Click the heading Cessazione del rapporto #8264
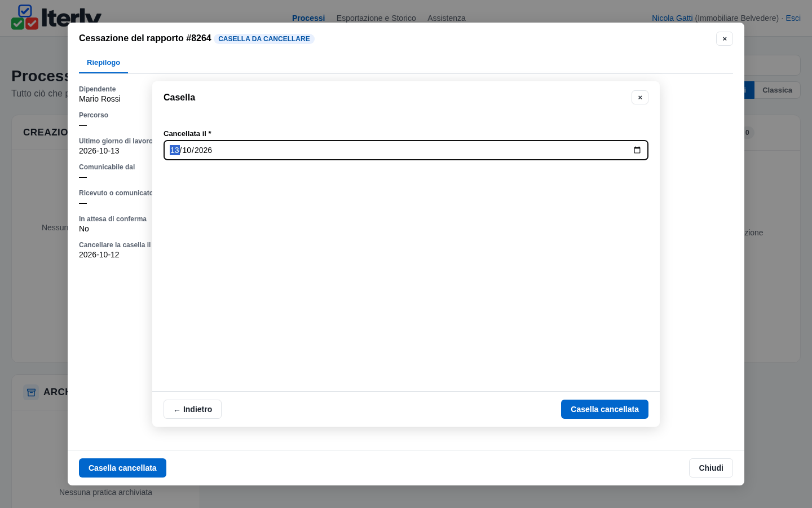 pyautogui.click(x=145, y=38)
